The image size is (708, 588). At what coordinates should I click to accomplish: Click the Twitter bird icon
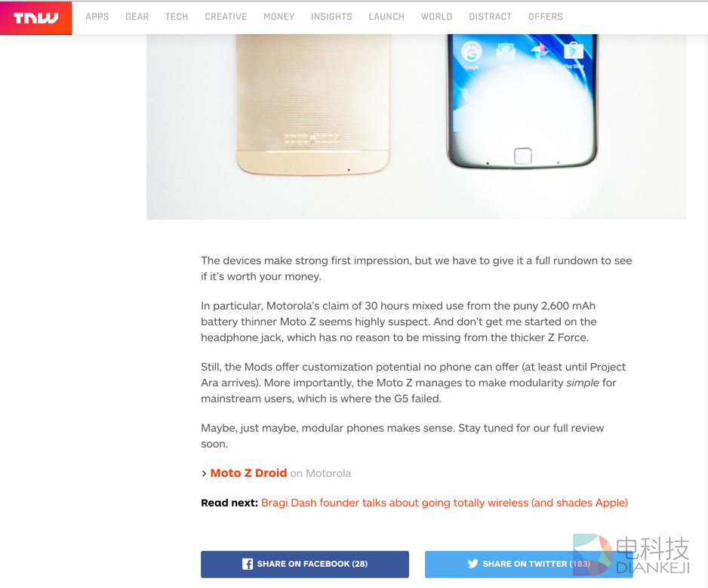473,564
